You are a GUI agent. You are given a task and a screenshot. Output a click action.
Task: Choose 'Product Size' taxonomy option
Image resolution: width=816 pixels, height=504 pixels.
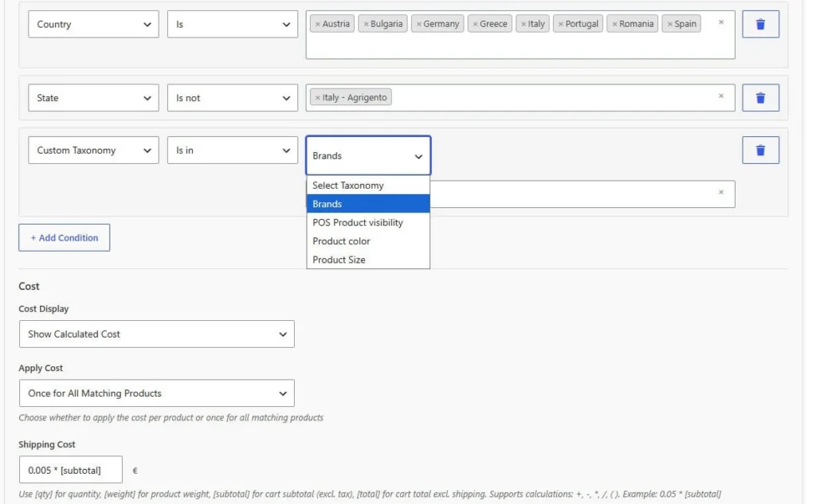(x=368, y=260)
